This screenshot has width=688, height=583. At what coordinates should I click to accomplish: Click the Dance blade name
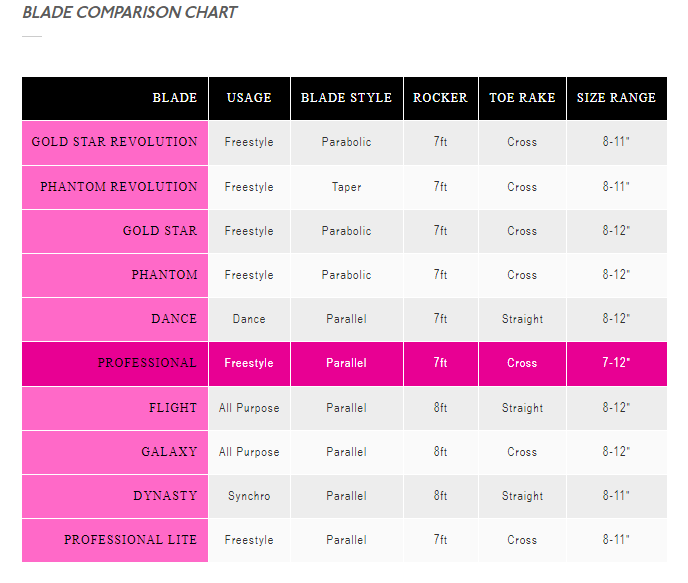point(174,319)
